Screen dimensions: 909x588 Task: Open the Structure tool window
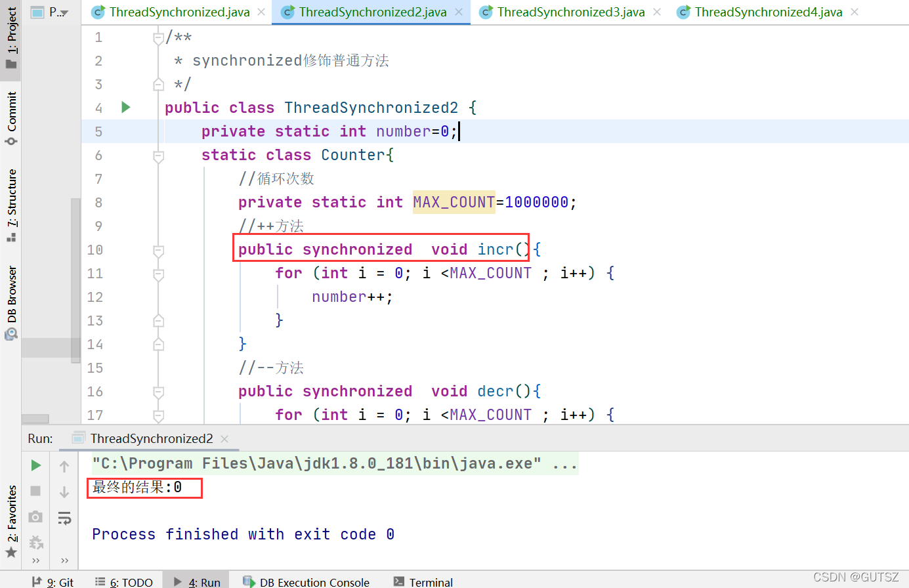[x=11, y=205]
